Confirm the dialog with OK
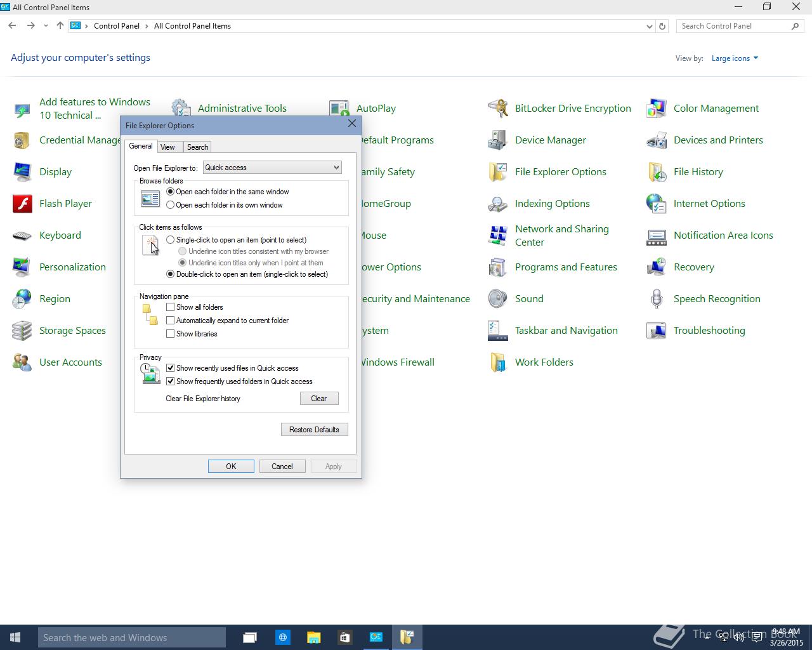The height and width of the screenshot is (650, 812). pyautogui.click(x=231, y=467)
